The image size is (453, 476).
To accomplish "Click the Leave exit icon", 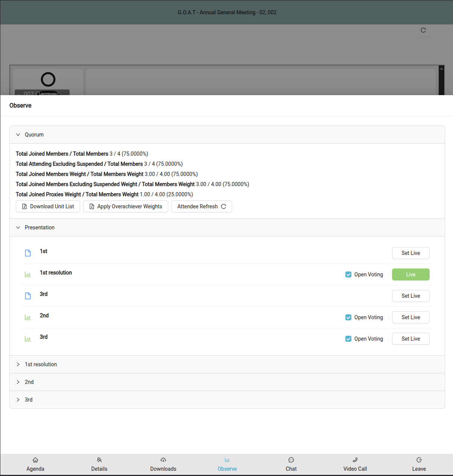I will [419, 460].
